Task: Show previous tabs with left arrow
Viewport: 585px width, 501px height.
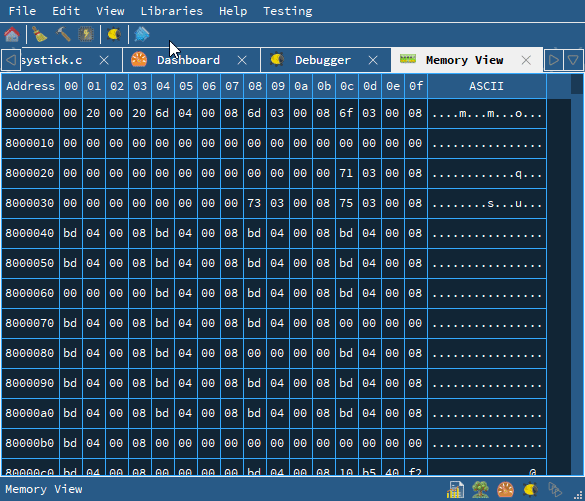Action: coord(11,60)
